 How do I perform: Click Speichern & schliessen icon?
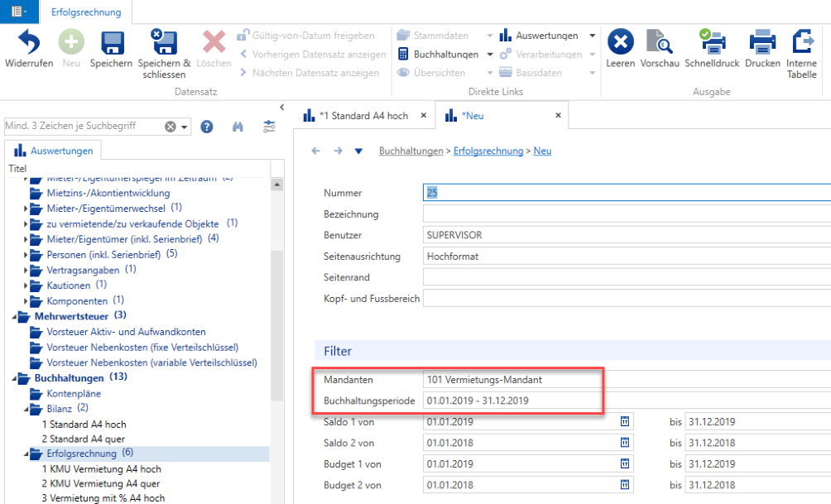point(164,42)
